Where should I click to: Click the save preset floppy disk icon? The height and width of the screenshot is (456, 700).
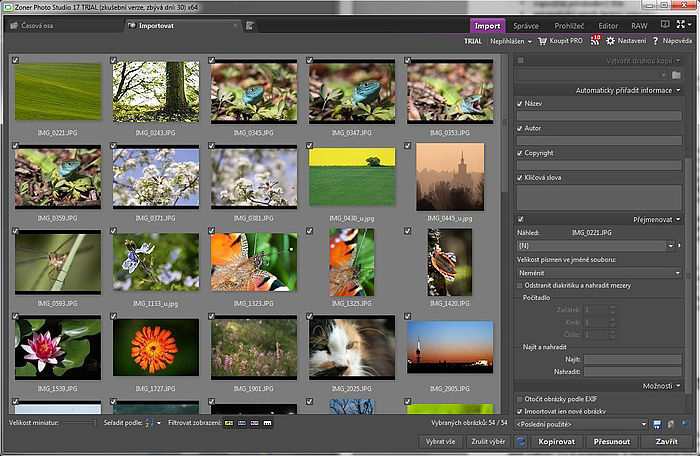[656, 425]
